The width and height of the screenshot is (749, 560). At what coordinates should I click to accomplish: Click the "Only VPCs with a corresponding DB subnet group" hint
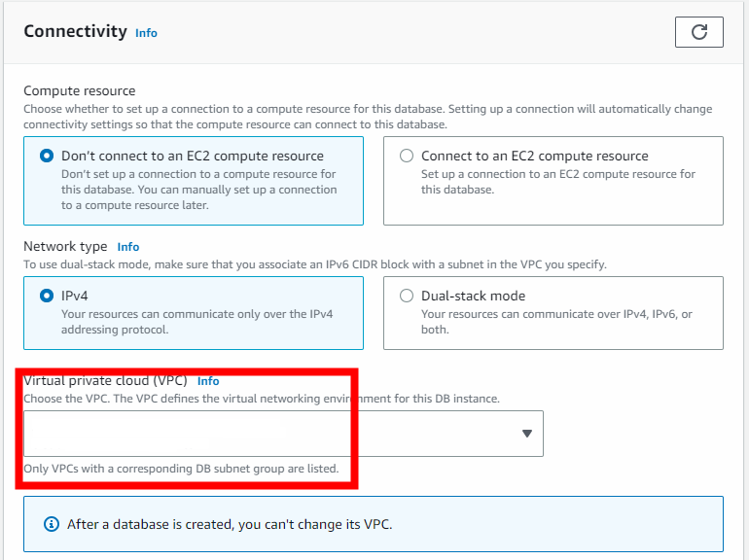click(x=181, y=469)
